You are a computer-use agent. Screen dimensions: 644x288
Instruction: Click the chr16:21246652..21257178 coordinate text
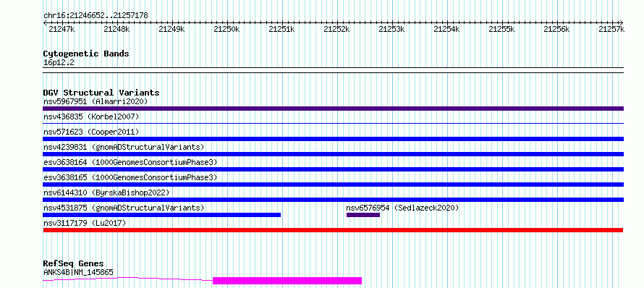click(96, 16)
